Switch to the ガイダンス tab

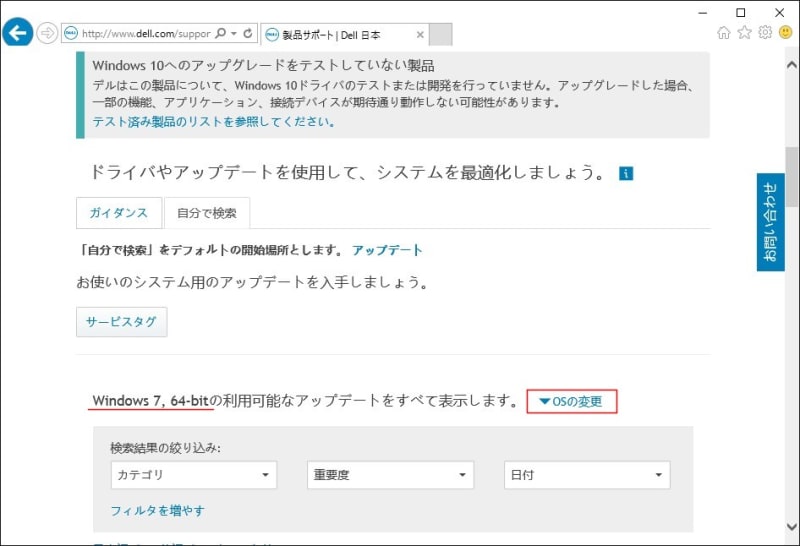pyautogui.click(x=119, y=213)
